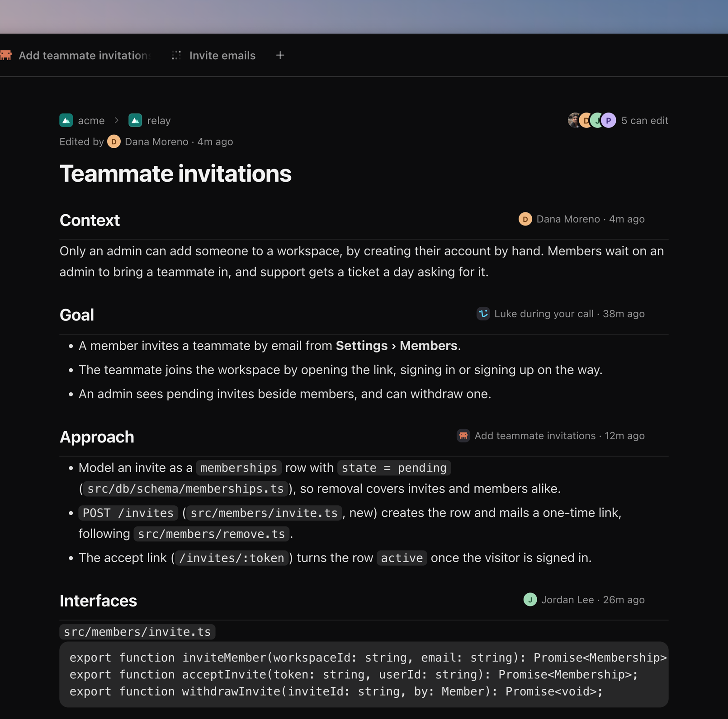Click the bullet about opening the link to join
728x719 pixels.
[340, 370]
